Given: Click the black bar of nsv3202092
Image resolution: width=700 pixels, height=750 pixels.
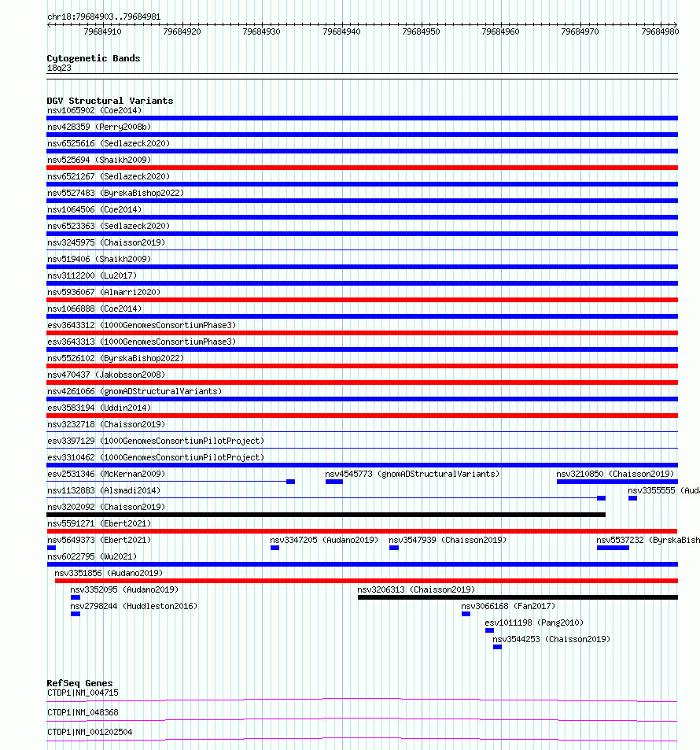Looking at the screenshot, I should click(x=326, y=515).
